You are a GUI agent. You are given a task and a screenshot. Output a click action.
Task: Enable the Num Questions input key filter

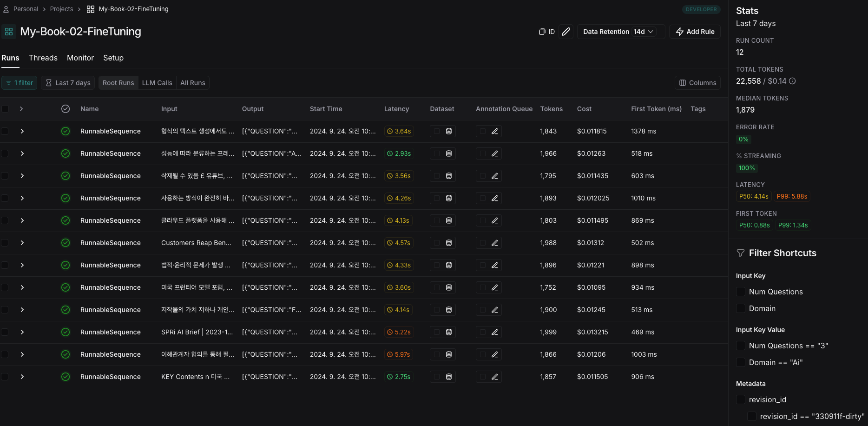point(741,292)
